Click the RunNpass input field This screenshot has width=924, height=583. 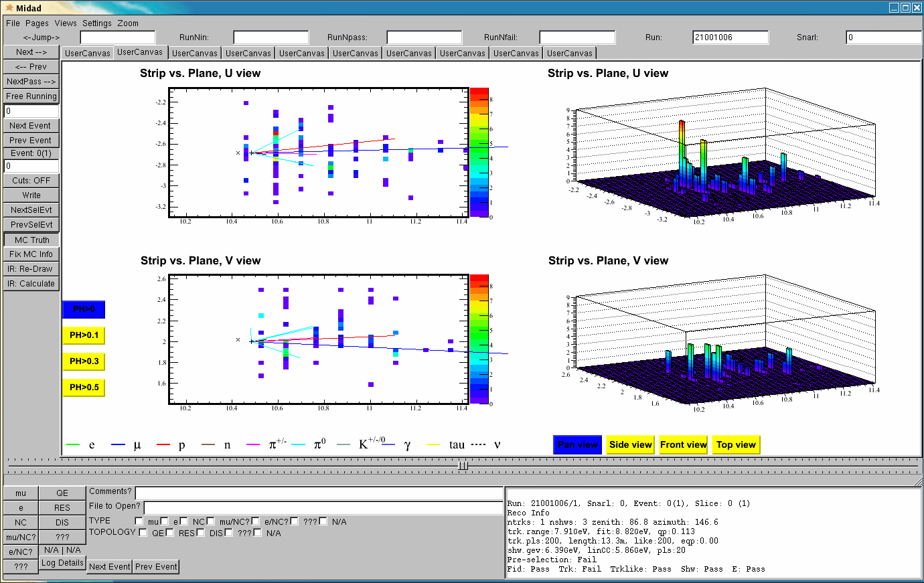point(425,37)
